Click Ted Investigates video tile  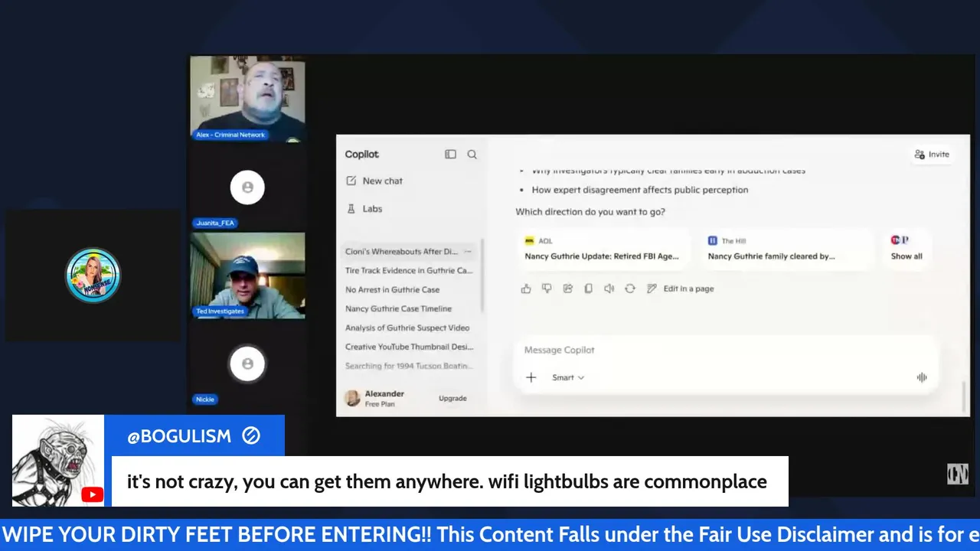pos(247,275)
